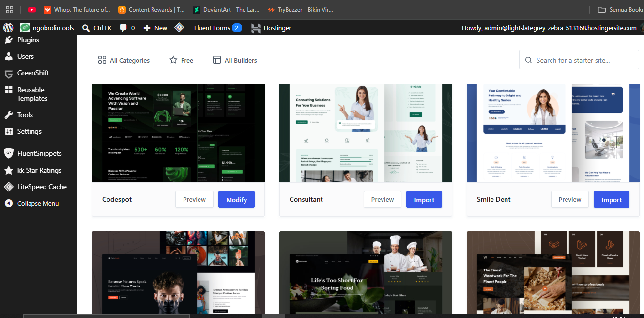
Task: Open the Howdy admin account menu
Action: 549,28
